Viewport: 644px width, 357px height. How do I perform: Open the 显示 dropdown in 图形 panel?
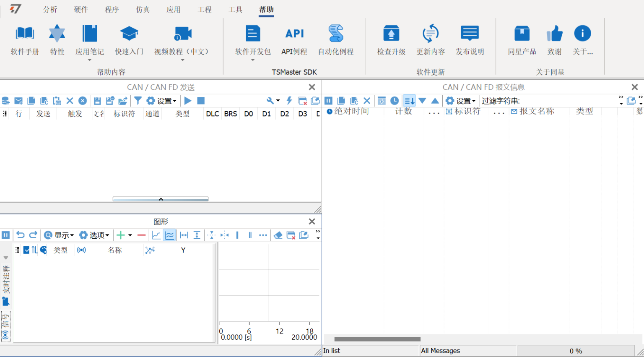[x=59, y=235]
